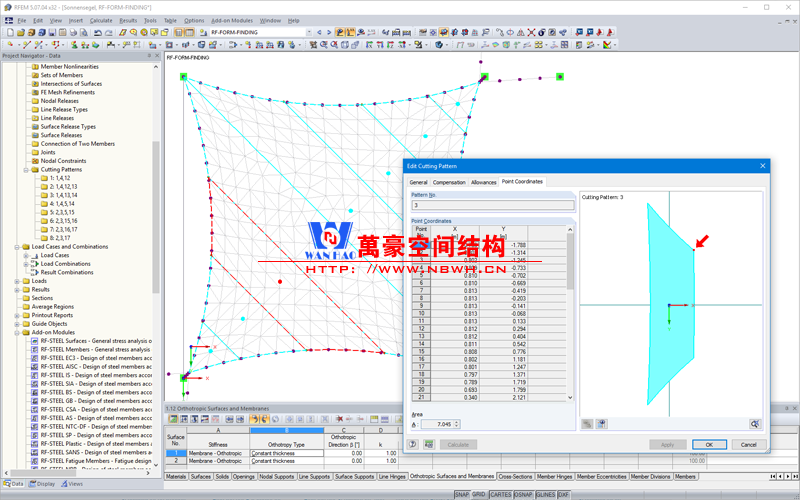Click the new file icon in the toolbar
800x500 pixels.
click(8, 32)
